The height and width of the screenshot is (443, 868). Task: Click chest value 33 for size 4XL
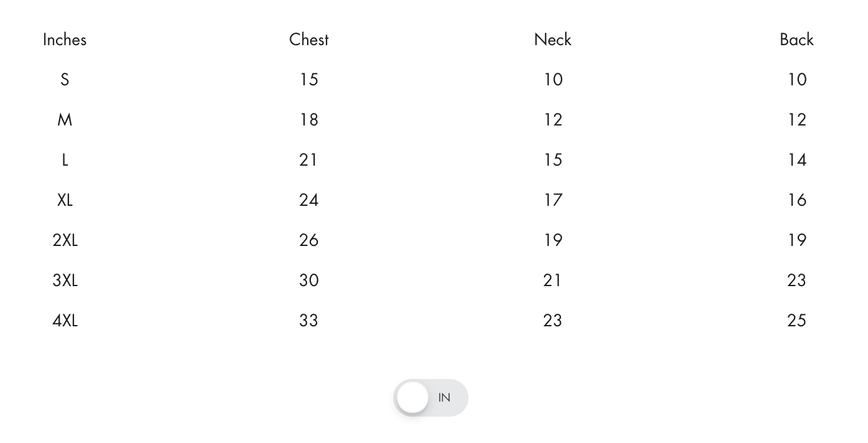pyautogui.click(x=309, y=321)
